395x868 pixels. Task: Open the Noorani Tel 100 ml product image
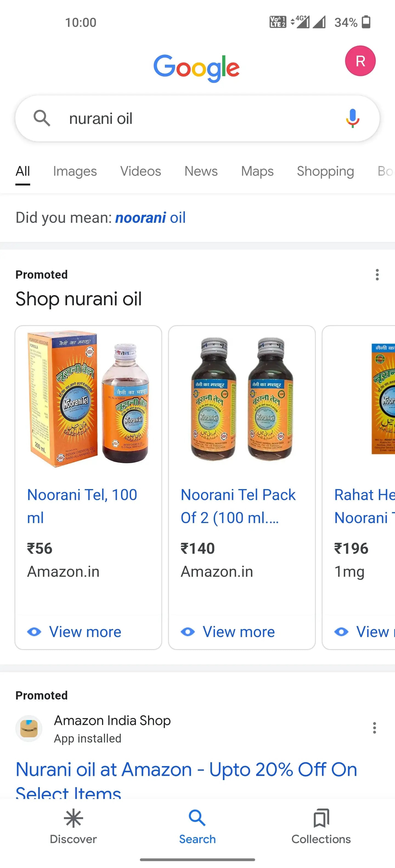click(x=88, y=399)
